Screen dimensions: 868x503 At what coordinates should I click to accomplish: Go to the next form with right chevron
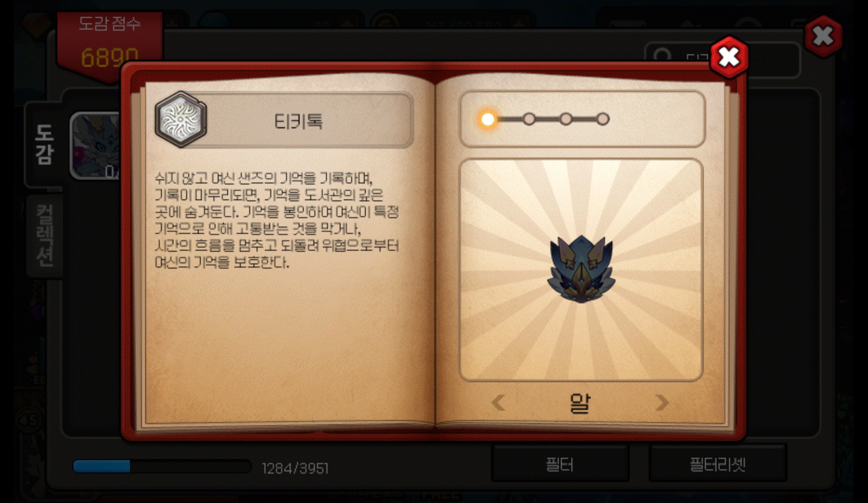tap(662, 402)
